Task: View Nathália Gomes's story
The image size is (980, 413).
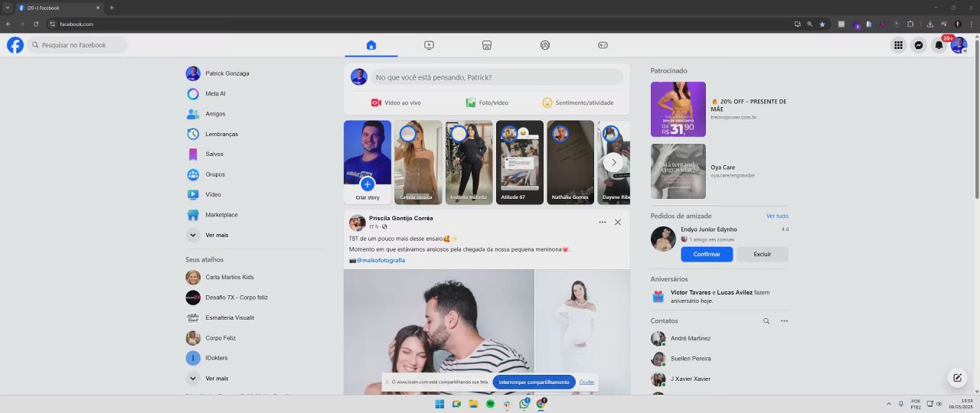Action: pyautogui.click(x=570, y=162)
